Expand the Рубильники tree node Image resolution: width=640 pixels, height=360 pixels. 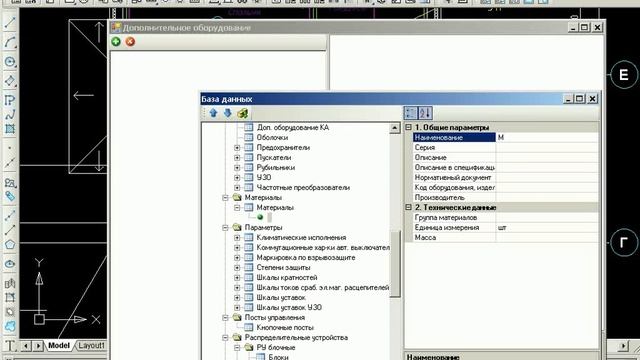coord(237,167)
